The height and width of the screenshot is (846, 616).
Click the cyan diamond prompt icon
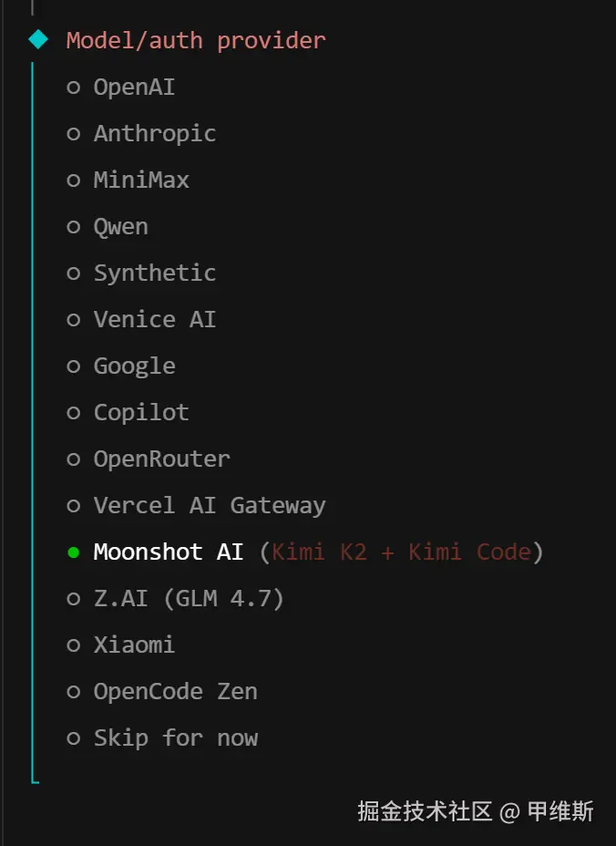[38, 39]
